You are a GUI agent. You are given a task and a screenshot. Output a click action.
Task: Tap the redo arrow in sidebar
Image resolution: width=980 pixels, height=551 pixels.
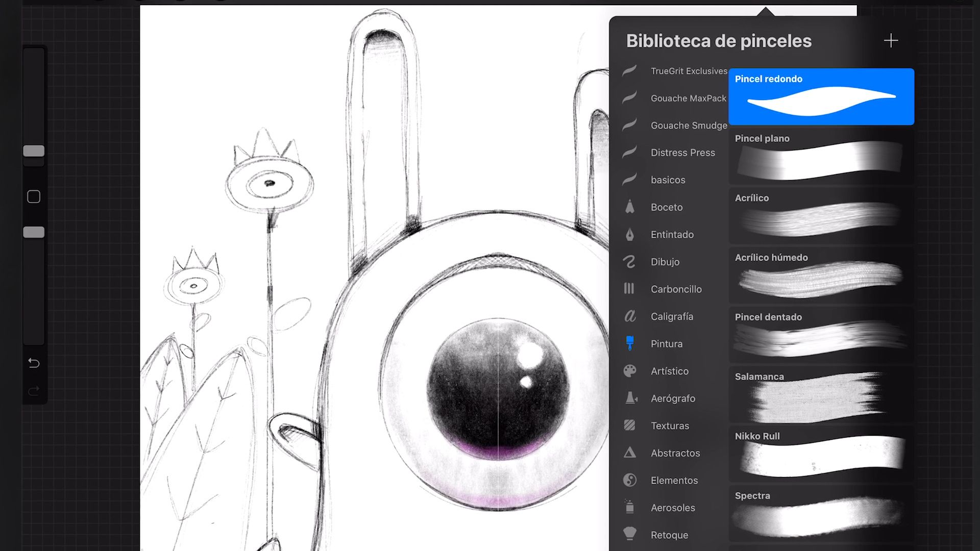(x=34, y=391)
